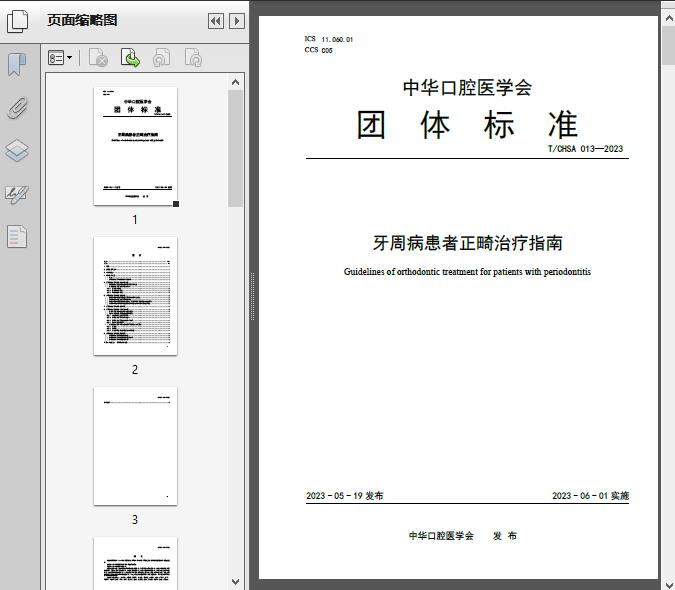The width and height of the screenshot is (675, 590).
Task: Click document scroll up arrow
Action: tap(669, 19)
